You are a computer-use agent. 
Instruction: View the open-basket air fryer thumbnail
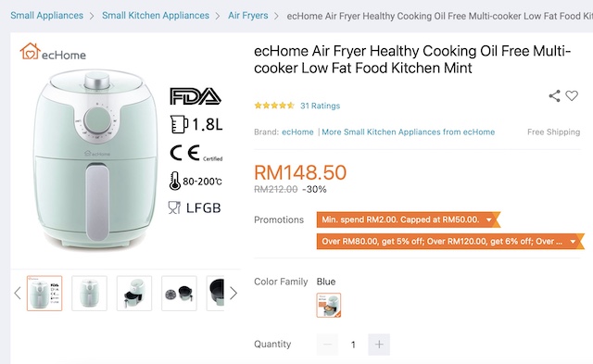134,294
